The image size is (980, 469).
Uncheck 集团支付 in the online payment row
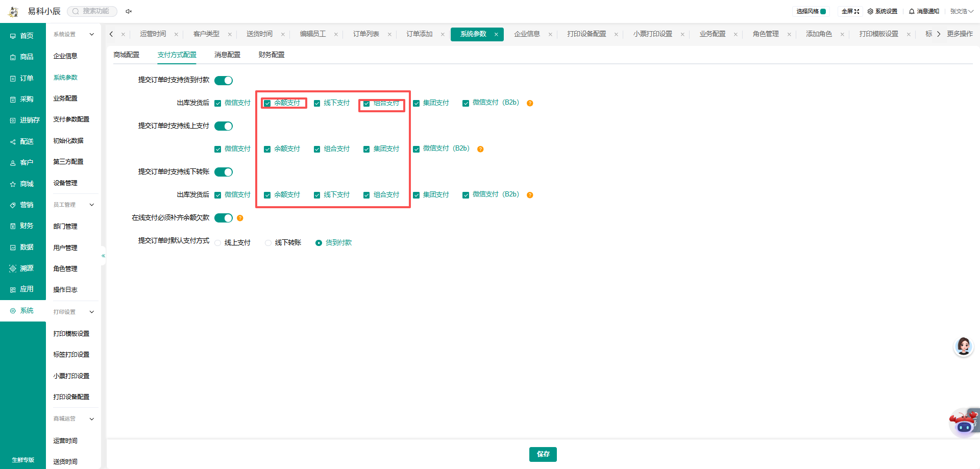(366, 149)
